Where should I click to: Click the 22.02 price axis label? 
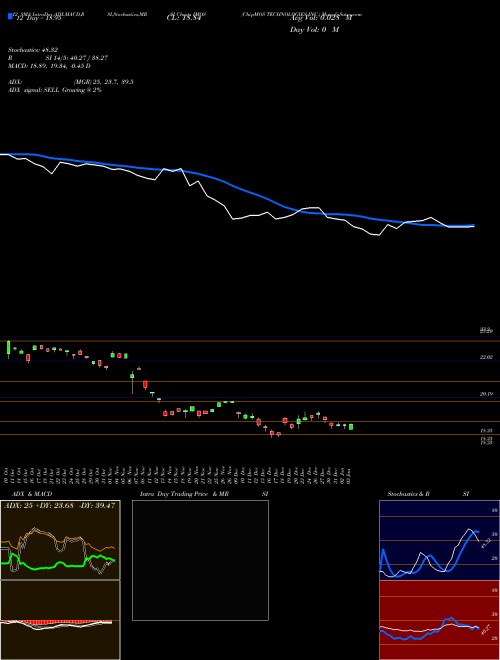[486, 357]
